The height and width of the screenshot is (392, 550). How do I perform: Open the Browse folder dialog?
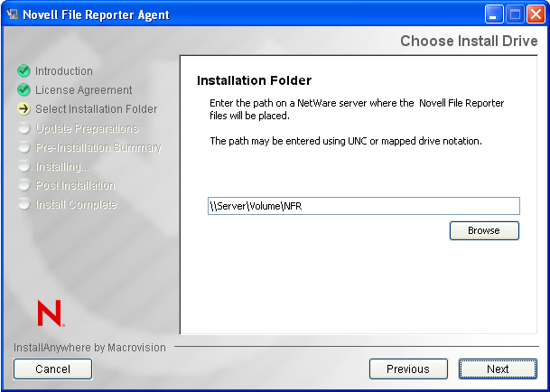tap(484, 230)
